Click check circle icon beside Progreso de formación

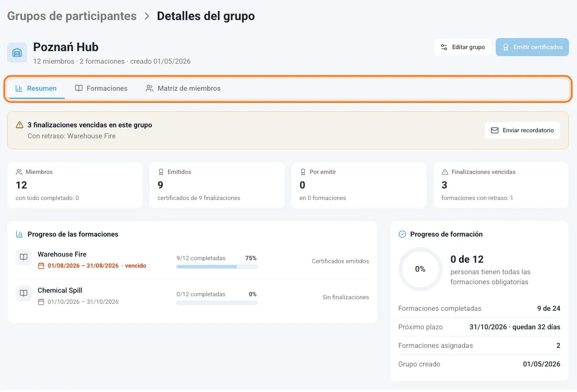402,234
